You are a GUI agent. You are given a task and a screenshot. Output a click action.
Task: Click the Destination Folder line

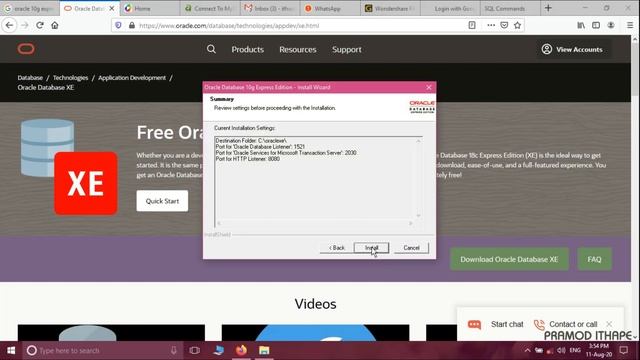click(251, 140)
